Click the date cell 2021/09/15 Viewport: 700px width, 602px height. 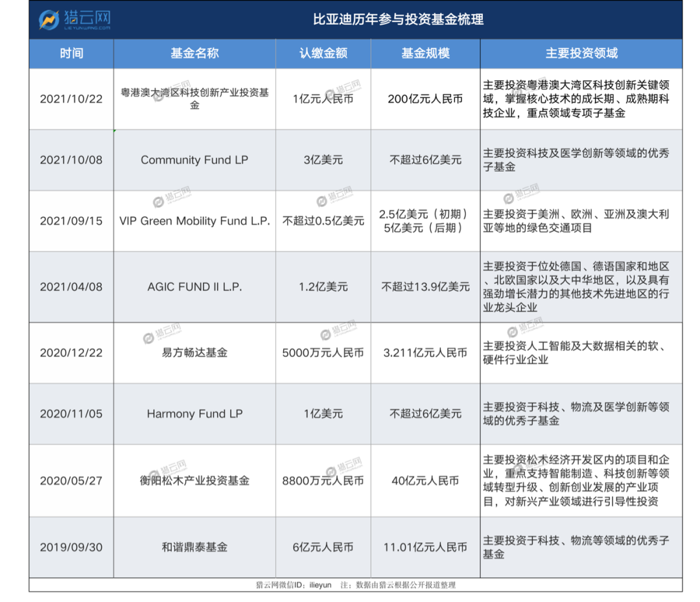(x=71, y=222)
